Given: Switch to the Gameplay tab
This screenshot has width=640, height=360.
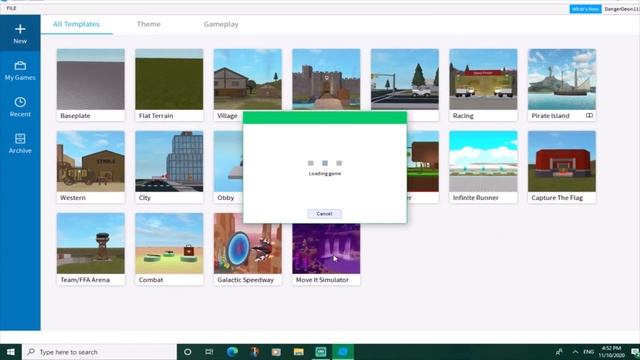Looking at the screenshot, I should [x=221, y=24].
